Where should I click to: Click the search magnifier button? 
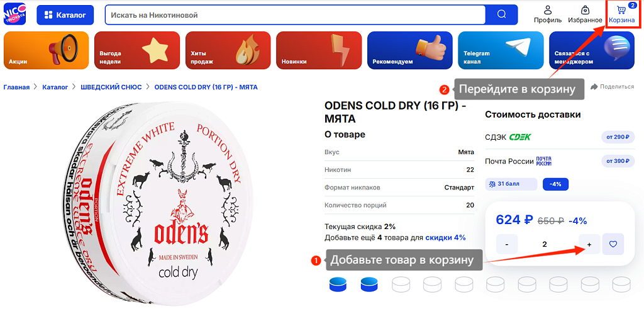point(501,15)
